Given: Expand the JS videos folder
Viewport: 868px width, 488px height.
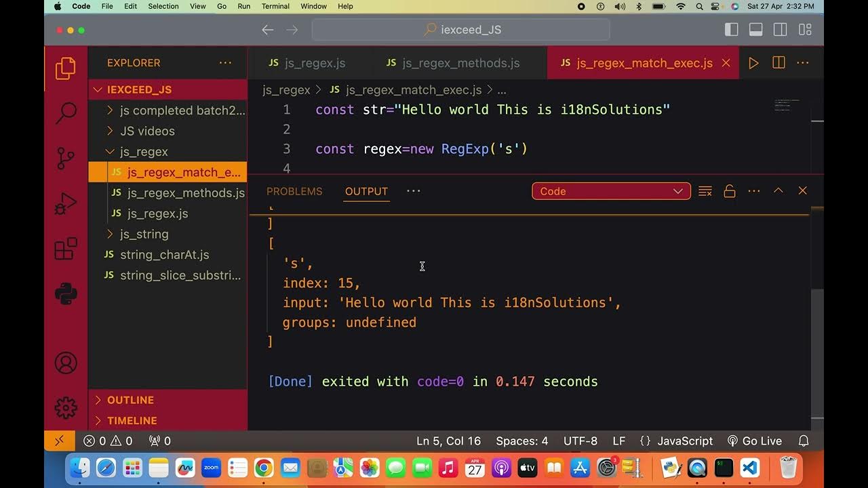Looking at the screenshot, I should (167, 131).
